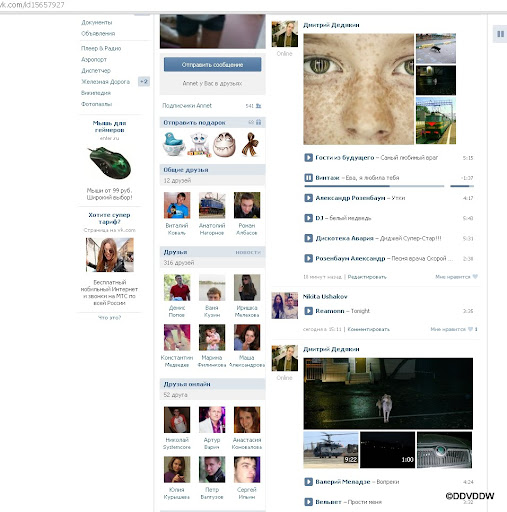Open the Nikita Ushakov author name link
Image resolution: width=507 pixels, height=512 pixels.
325,296
